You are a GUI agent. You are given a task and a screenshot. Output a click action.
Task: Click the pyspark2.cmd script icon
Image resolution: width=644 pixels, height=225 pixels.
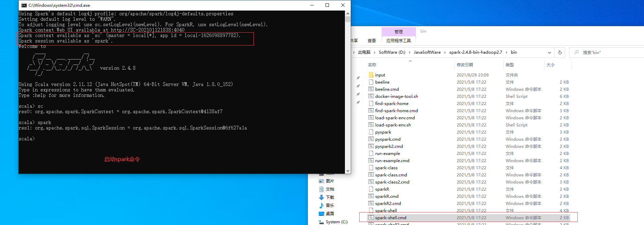coord(371,146)
